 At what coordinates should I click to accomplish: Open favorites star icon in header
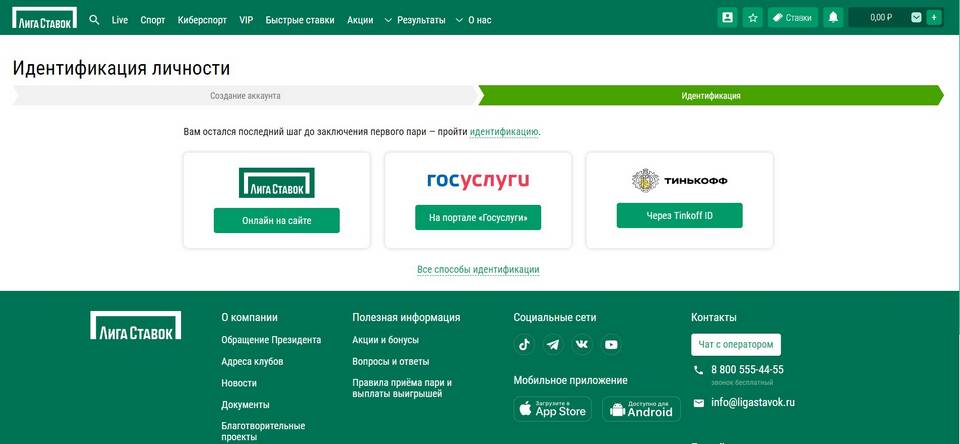point(753,17)
